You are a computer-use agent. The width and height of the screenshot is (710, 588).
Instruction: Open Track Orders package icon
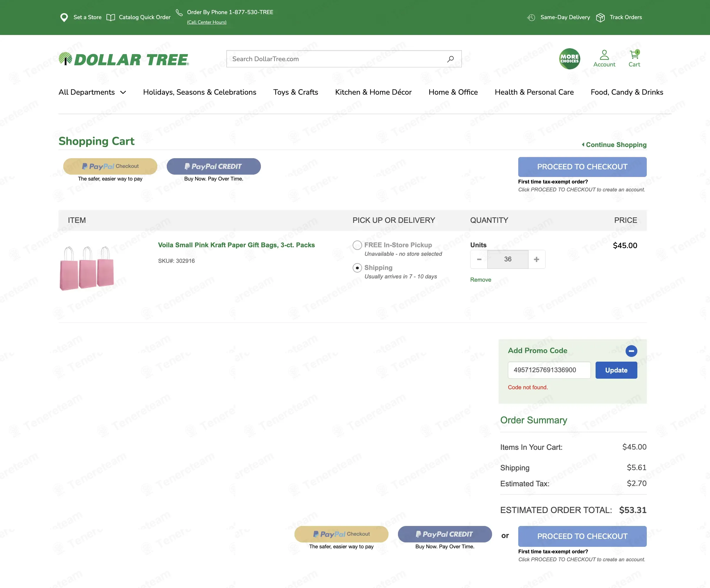point(600,17)
